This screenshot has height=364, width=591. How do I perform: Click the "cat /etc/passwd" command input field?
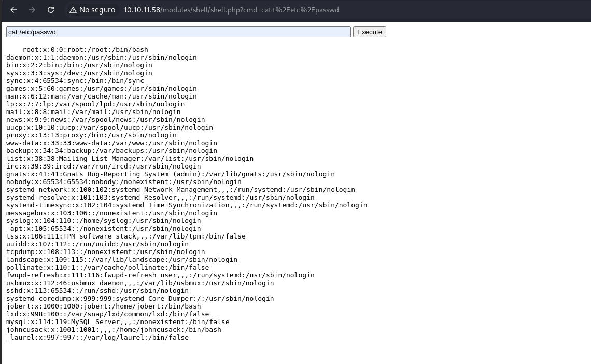pos(178,32)
